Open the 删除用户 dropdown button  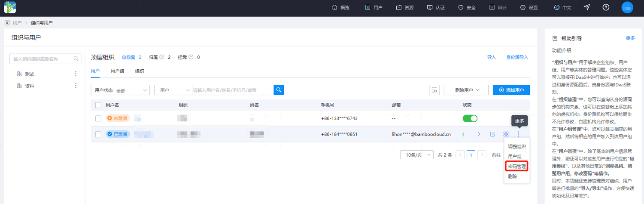coord(466,90)
